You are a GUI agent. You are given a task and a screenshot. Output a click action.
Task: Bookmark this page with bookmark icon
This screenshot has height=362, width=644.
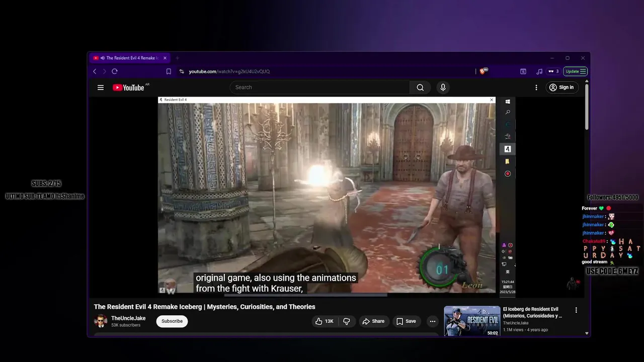click(x=169, y=71)
